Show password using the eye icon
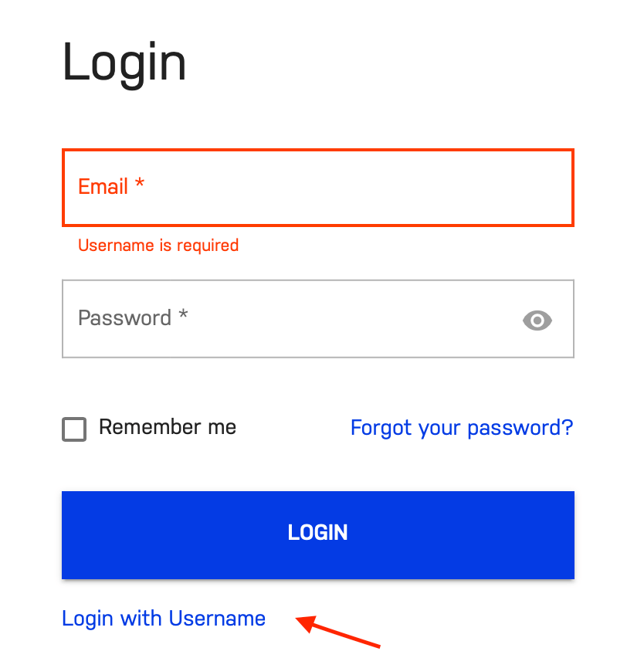 pos(537,321)
